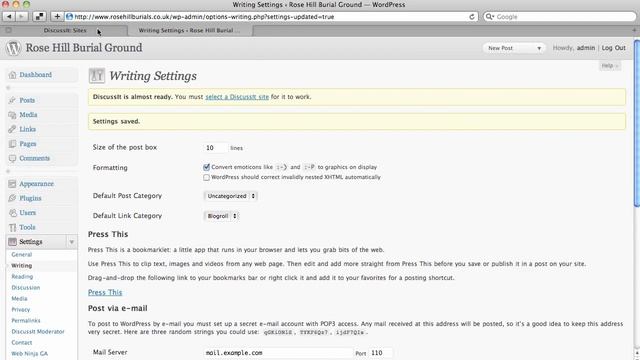Viewport: 640px width, 360px height.
Task: Open Reading settings submenu item
Action: pyautogui.click(x=22, y=276)
